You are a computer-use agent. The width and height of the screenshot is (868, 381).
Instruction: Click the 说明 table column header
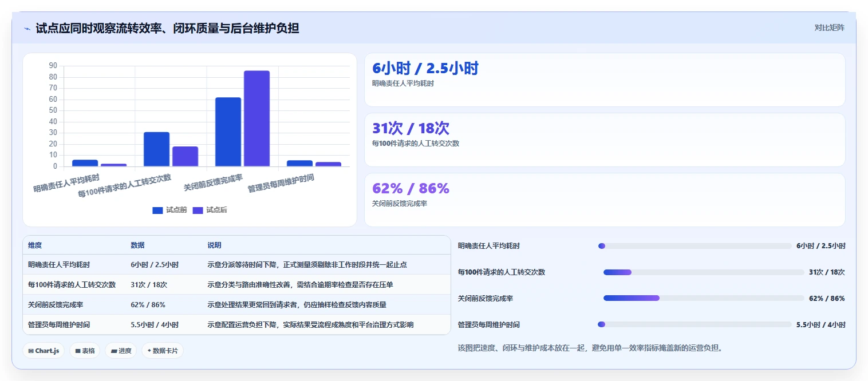tap(214, 245)
